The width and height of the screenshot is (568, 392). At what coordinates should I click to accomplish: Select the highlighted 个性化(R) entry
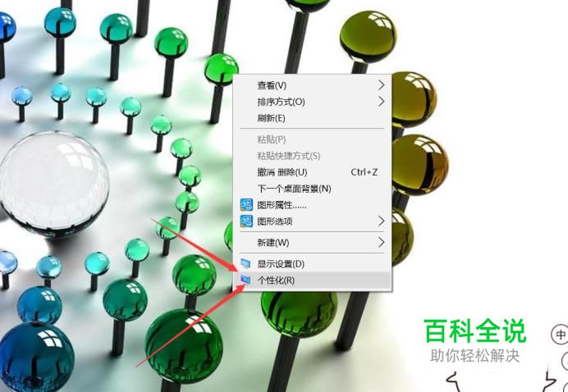coord(315,280)
